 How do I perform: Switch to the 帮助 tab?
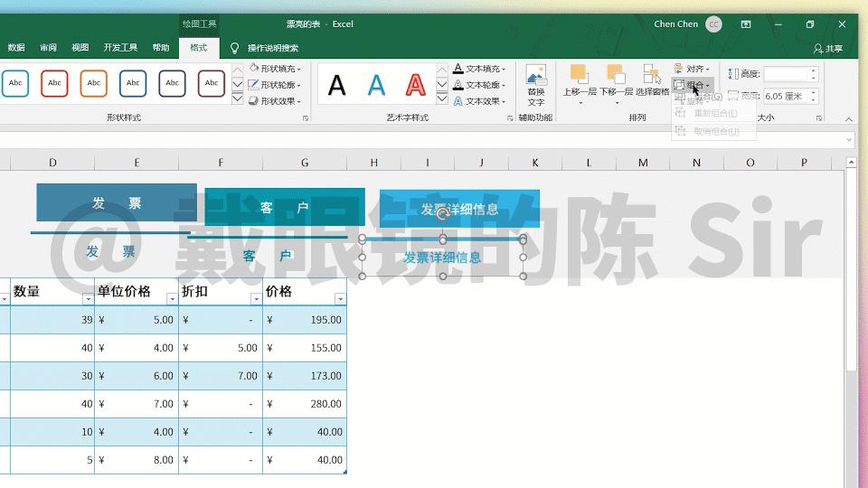pyautogui.click(x=161, y=48)
